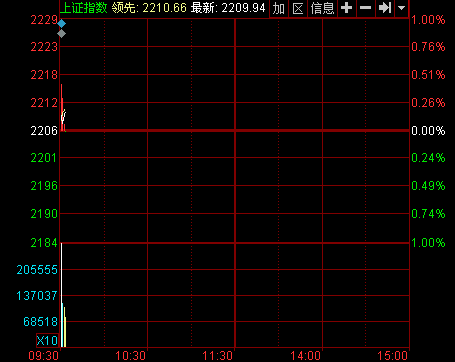The height and width of the screenshot is (362, 455).
Task: Click the 加 add button
Action: pos(279,8)
